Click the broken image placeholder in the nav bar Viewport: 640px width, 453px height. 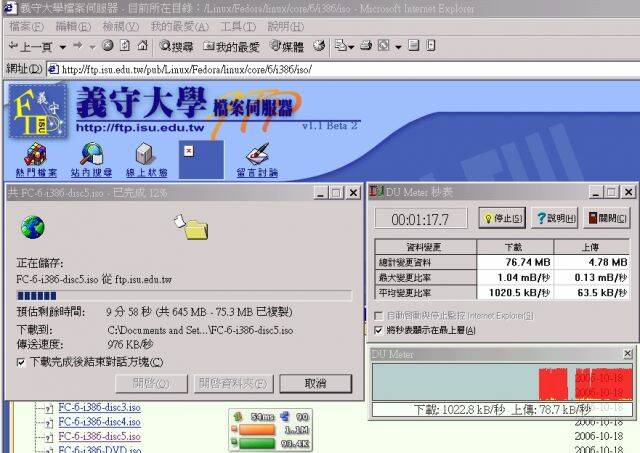coord(201,160)
